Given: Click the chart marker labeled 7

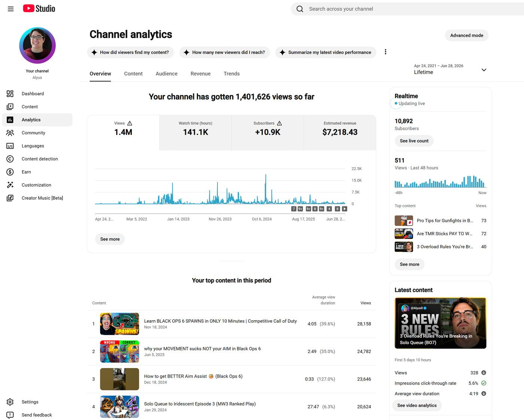Looking at the screenshot, I should coord(294,209).
